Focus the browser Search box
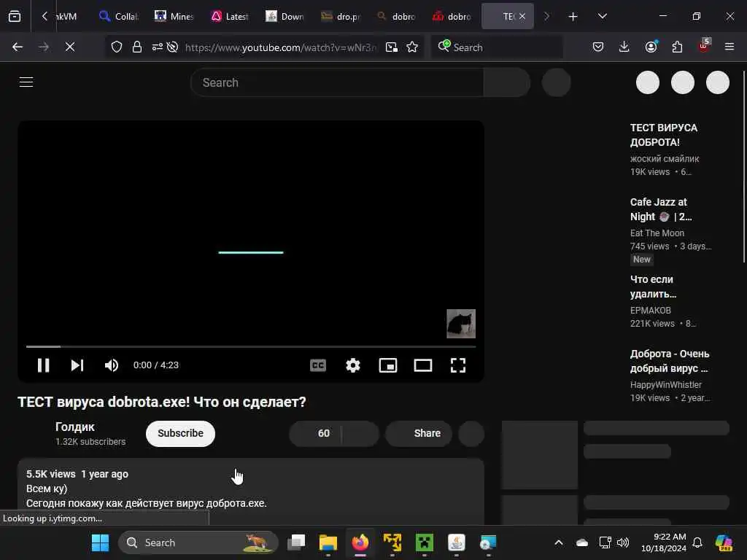This screenshot has height=560, width=747. [497, 47]
